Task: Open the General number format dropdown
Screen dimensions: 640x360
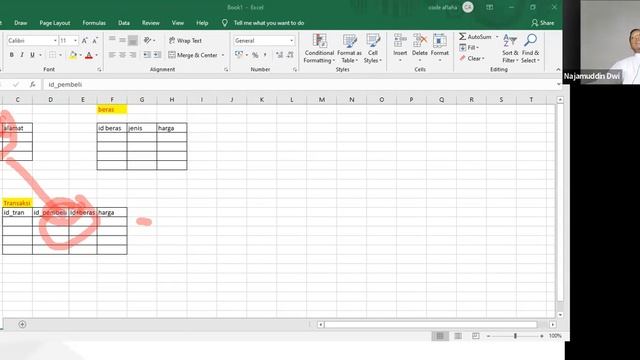Action: [291, 40]
